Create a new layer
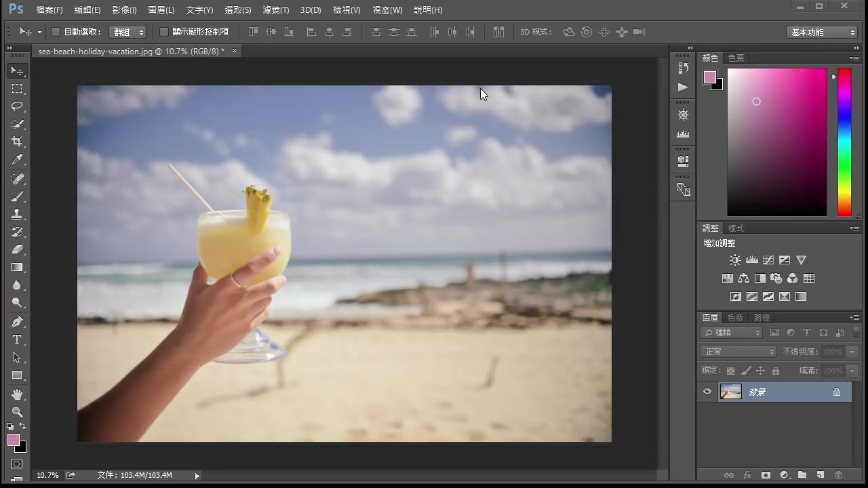Screen dimensions: 868x488 click(x=820, y=475)
